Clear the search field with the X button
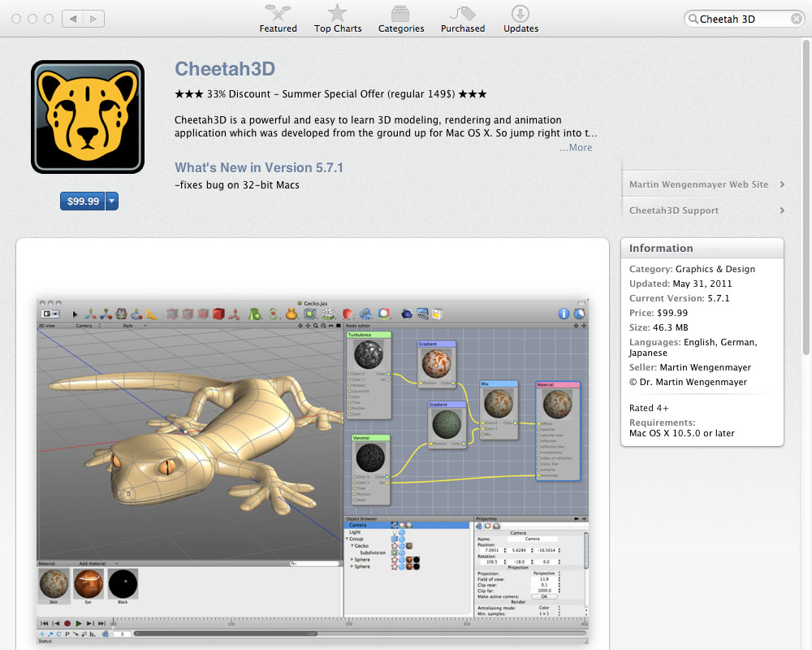Viewport: 812px width, 650px height. pyautogui.click(x=796, y=19)
